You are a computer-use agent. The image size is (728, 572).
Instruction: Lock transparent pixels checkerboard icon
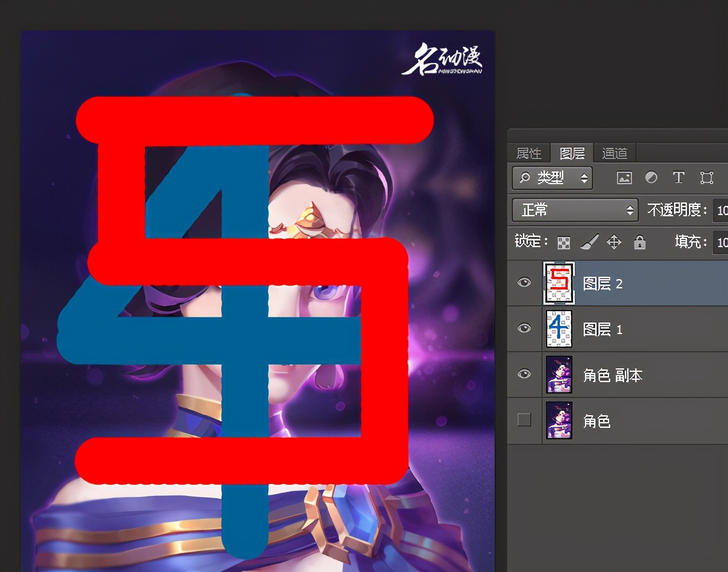(564, 243)
